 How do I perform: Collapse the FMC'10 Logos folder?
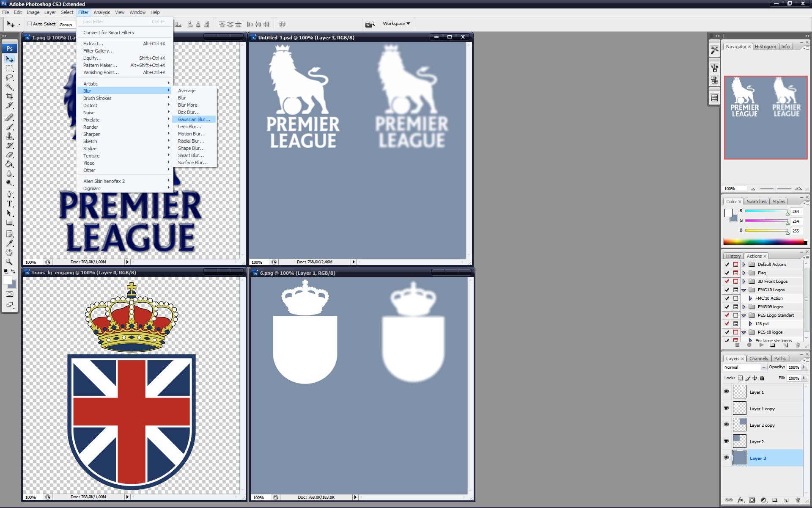[744, 290]
